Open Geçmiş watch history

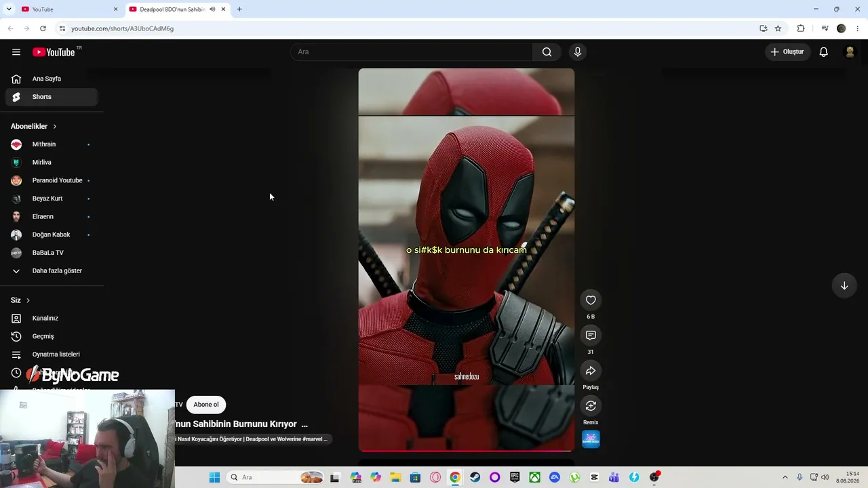[x=52, y=336]
